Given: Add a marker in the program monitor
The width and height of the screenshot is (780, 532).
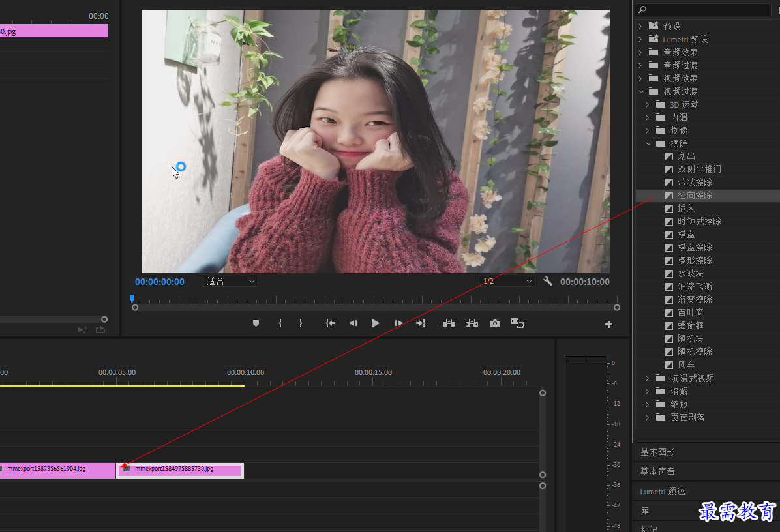Looking at the screenshot, I should pos(256,323).
